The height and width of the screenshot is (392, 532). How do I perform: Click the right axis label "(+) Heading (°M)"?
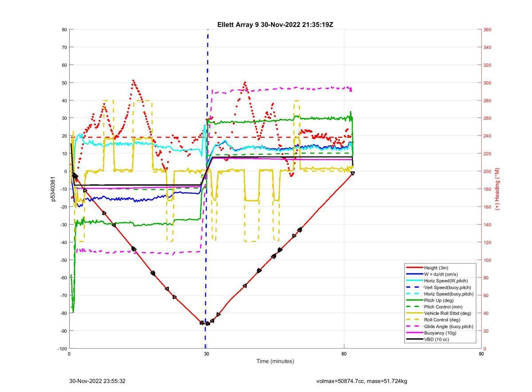click(497, 189)
